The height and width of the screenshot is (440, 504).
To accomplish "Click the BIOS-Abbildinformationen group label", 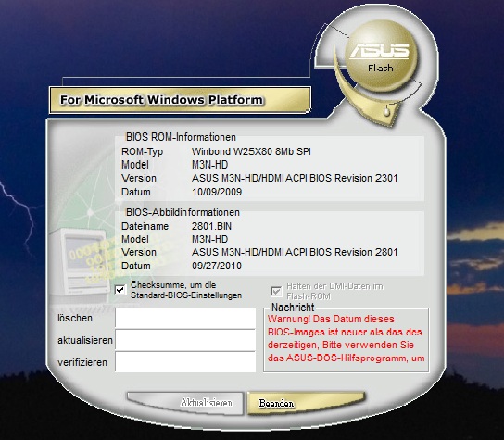I will point(183,212).
